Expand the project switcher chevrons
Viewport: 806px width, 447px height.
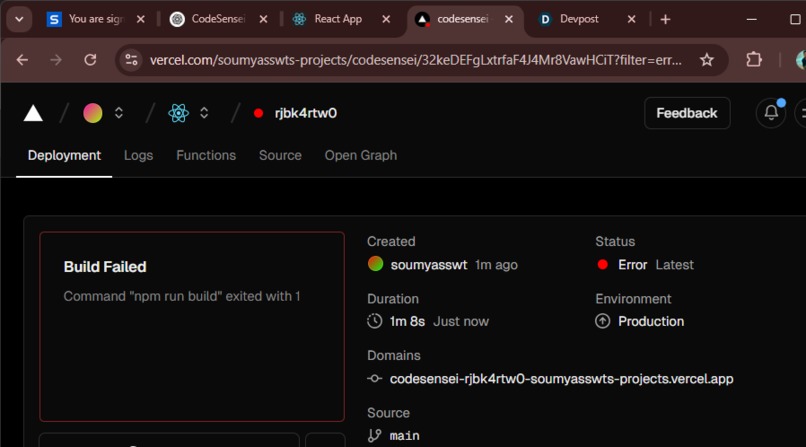click(x=204, y=113)
